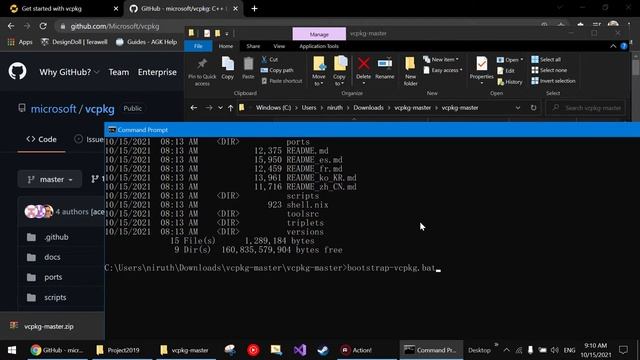Open the docs folder on GitHub
This screenshot has height=360, width=640.
click(x=52, y=257)
